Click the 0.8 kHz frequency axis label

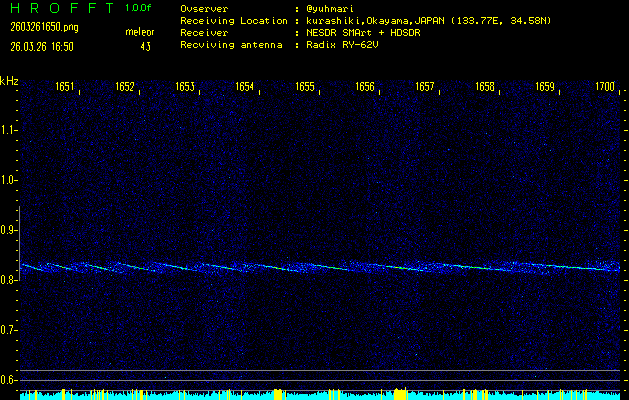(x=9, y=280)
